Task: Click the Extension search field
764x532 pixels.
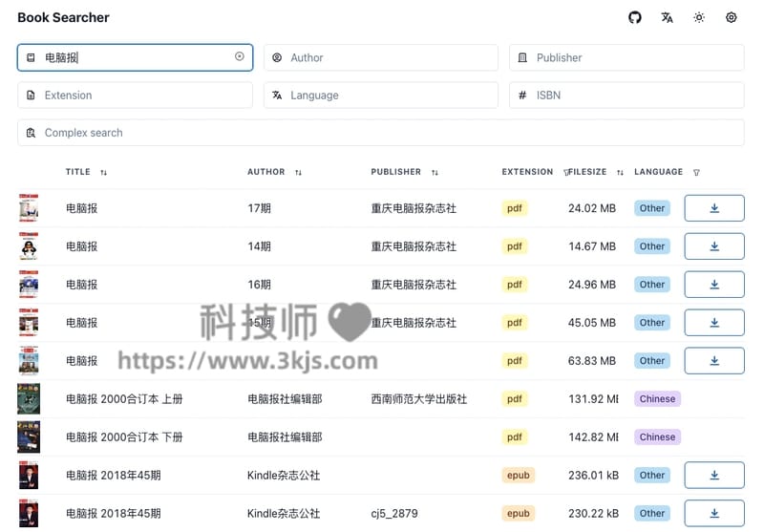Action: (135, 95)
